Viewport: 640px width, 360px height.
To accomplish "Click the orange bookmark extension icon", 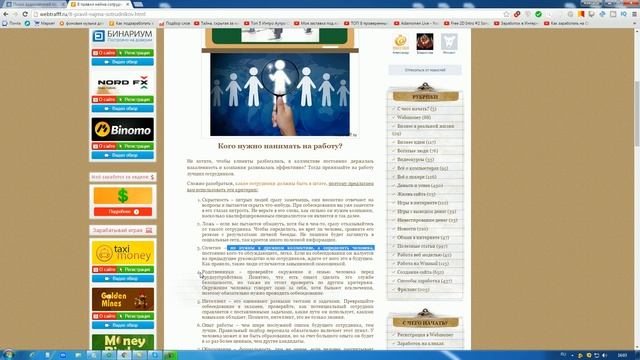I will (581, 14).
